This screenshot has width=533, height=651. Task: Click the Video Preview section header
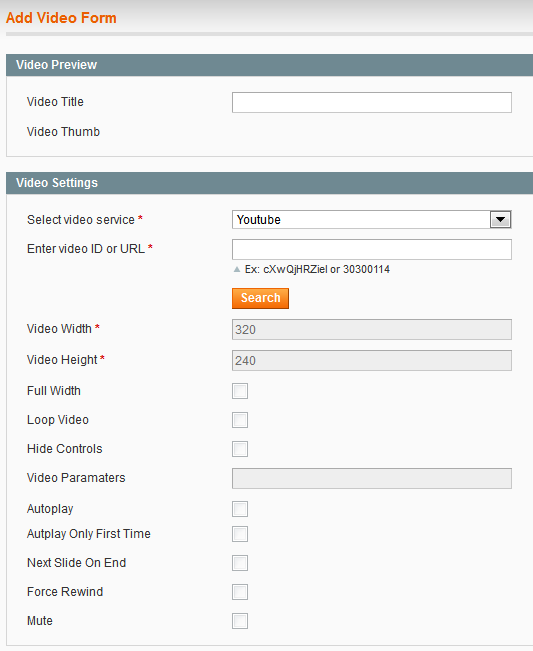point(269,65)
